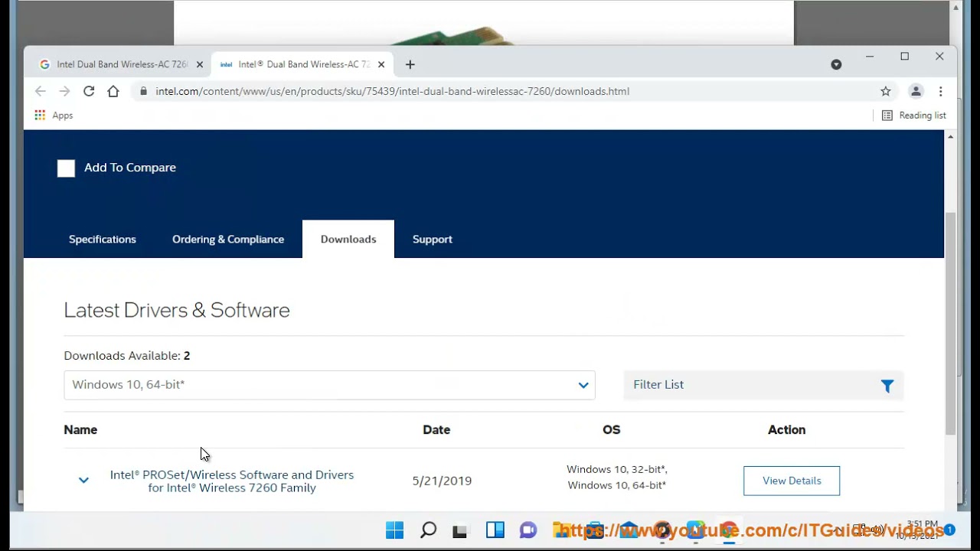980x551 pixels.
Task: Open Task View on the taskbar
Action: [460, 530]
